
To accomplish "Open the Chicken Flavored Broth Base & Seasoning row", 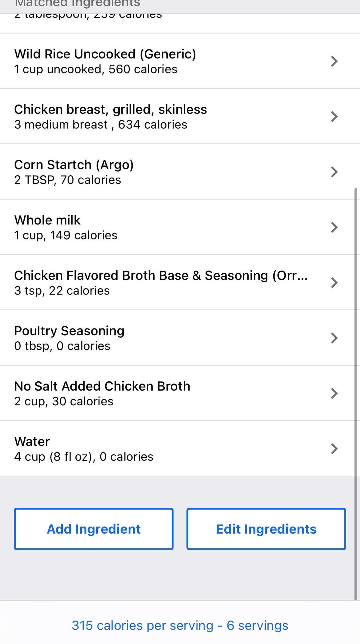I will (x=161, y=283).
